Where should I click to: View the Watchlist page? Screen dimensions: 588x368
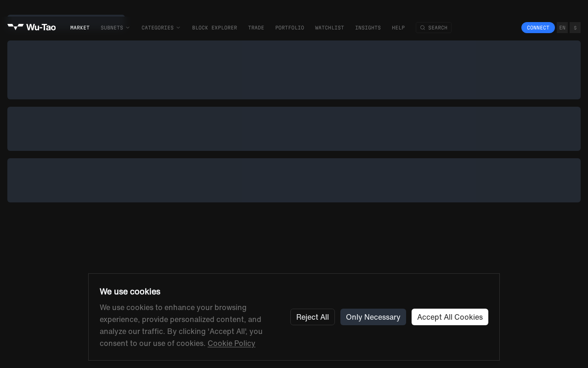pyautogui.click(x=329, y=28)
